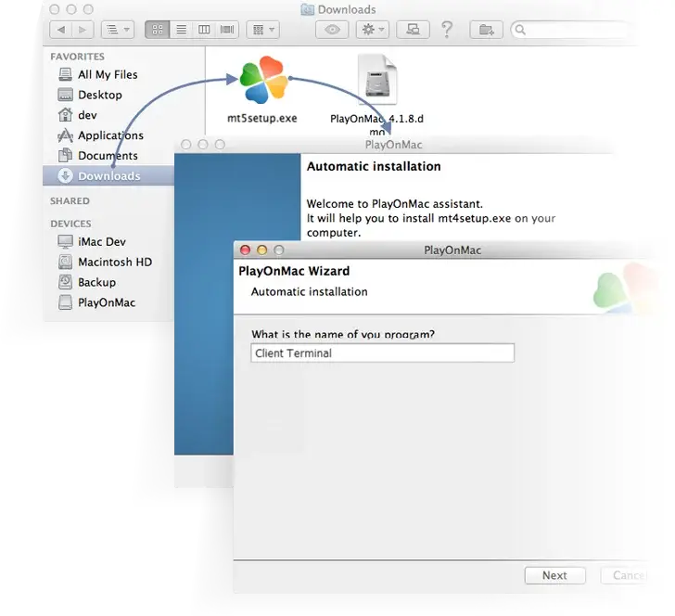Select Macintosh HD under Devices
This screenshot has width=675, height=616.
point(114,262)
